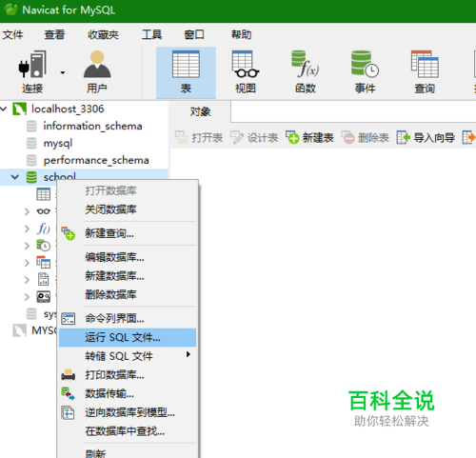Expand the functions node under school

tap(27, 229)
